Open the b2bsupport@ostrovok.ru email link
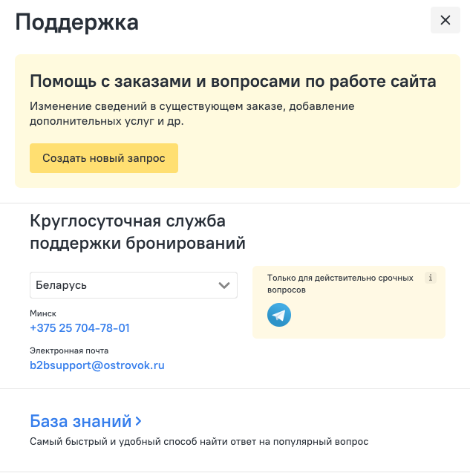This screenshot has width=470, height=476. [x=97, y=365]
